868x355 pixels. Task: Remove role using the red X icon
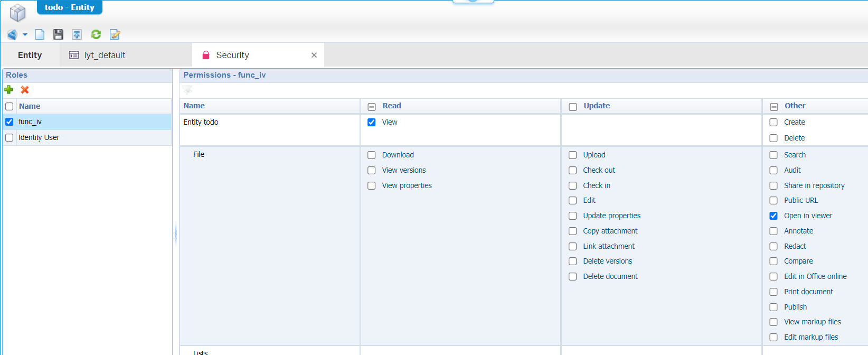[x=25, y=90]
